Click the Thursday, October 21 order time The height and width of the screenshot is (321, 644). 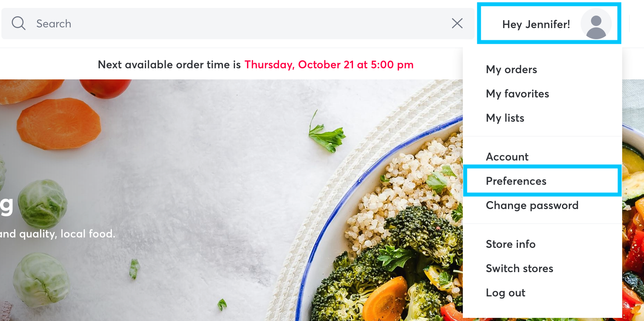[329, 64]
